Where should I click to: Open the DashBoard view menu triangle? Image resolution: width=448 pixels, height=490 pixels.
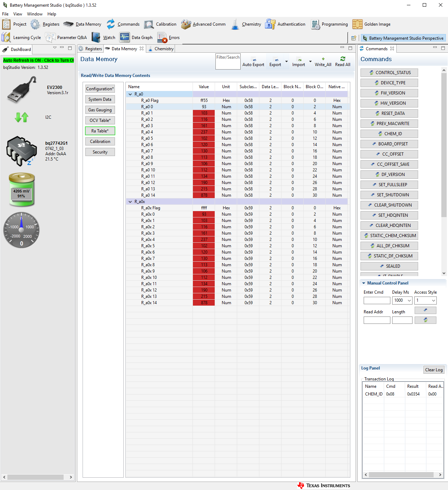pyautogui.click(x=55, y=47)
